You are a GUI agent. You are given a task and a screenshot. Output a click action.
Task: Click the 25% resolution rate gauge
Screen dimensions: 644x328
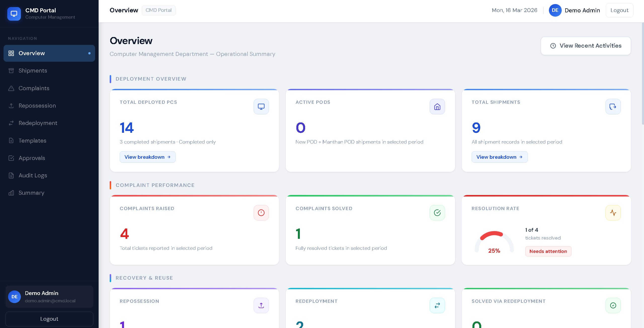tap(494, 242)
